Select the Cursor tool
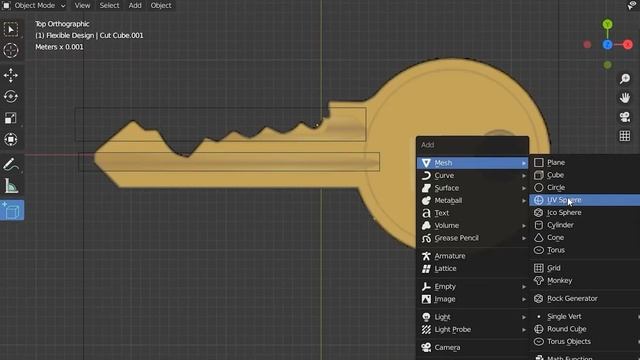 click(11, 51)
